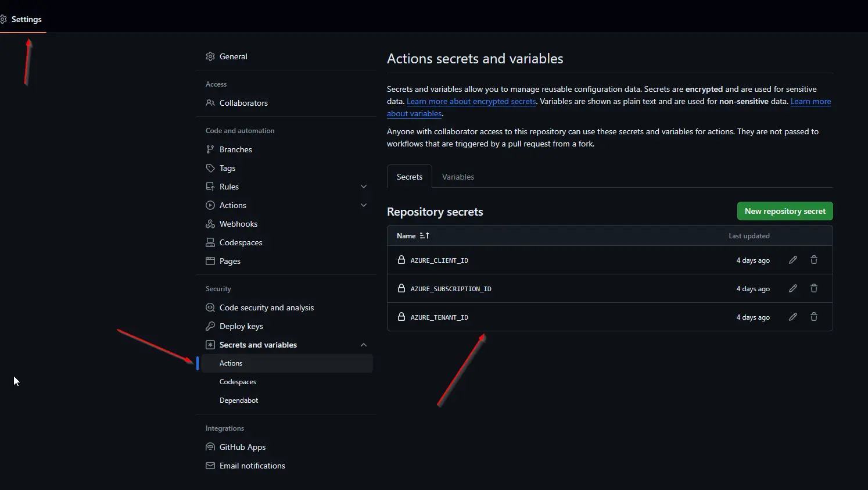Click the Webhooks icon in sidebar
The width and height of the screenshot is (868, 490).
tap(210, 224)
